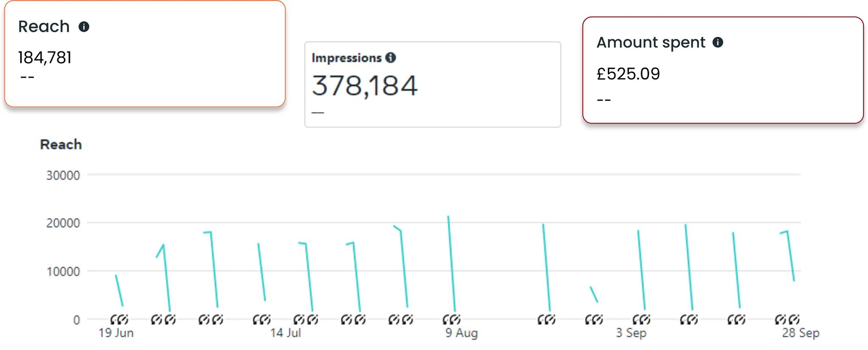Select the Reach metric card heading
This screenshot has width=868, height=350.
pos(44,27)
